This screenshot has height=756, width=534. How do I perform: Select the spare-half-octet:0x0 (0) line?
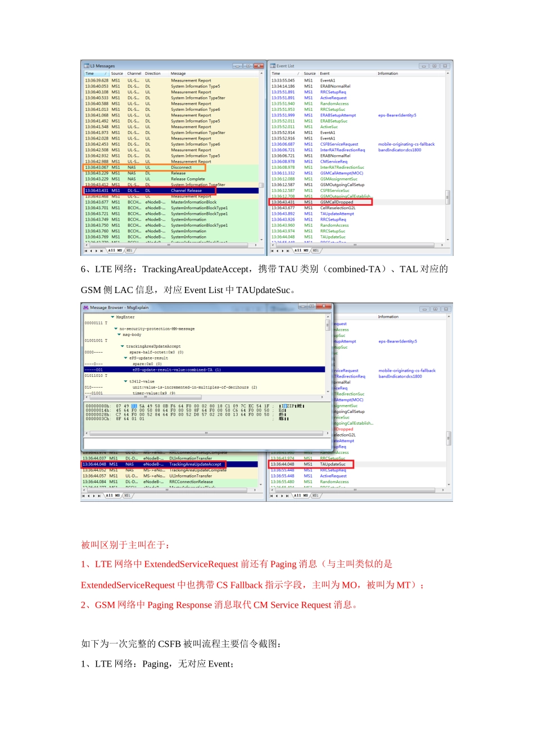tap(156, 352)
